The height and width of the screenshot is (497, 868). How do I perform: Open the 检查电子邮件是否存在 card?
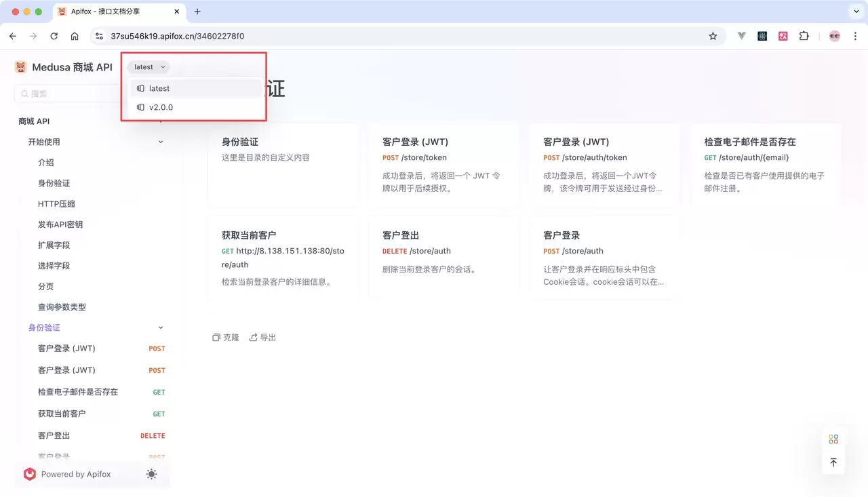[766, 165]
